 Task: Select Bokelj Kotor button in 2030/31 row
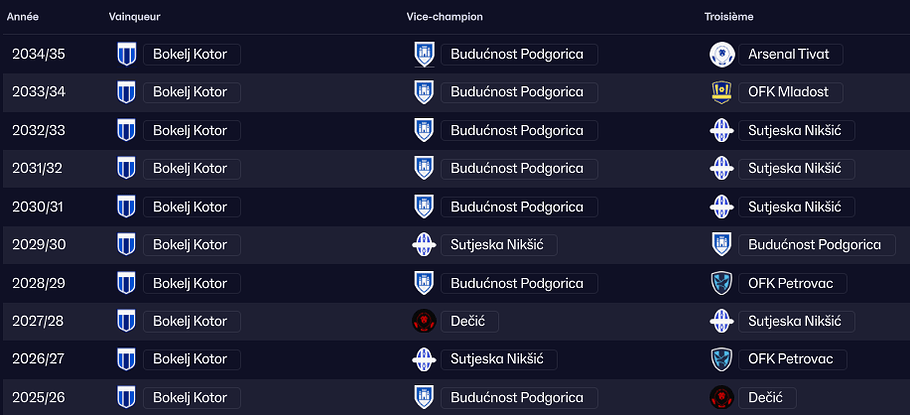pos(190,207)
